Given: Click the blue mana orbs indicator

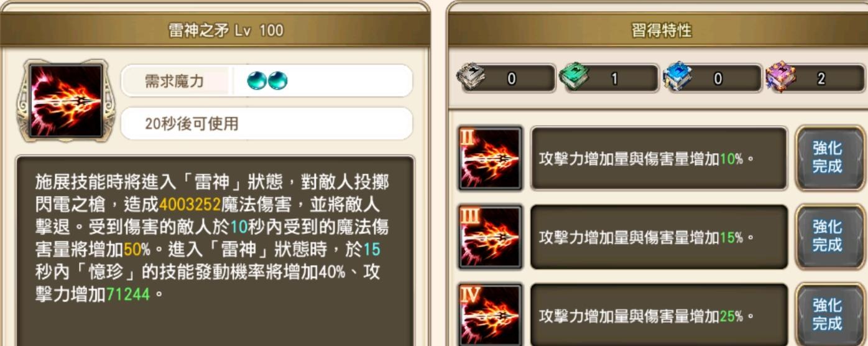Looking at the screenshot, I should (267, 81).
